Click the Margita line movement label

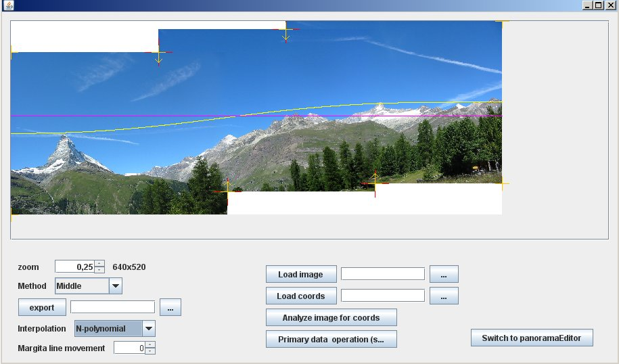(61, 348)
